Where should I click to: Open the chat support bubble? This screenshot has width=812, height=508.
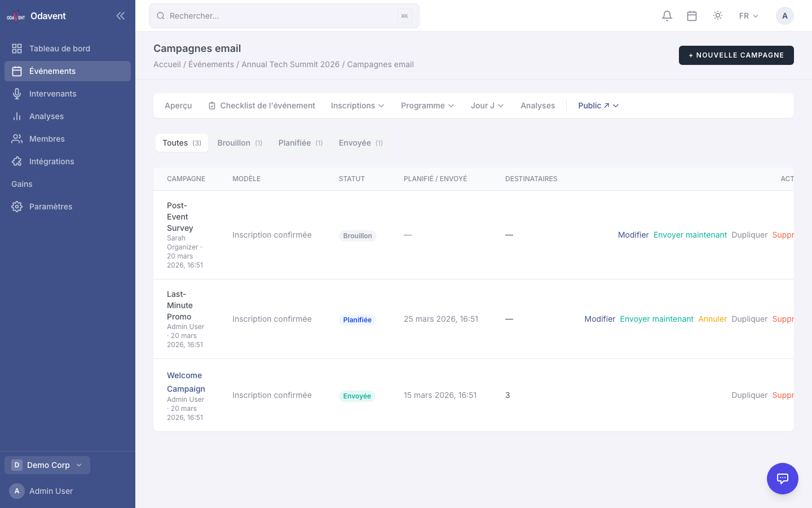pyautogui.click(x=783, y=479)
